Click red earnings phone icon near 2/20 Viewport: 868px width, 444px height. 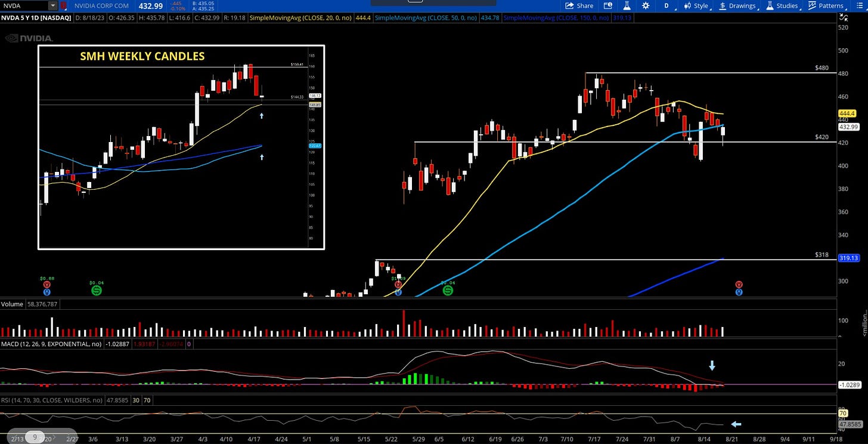coord(47,285)
